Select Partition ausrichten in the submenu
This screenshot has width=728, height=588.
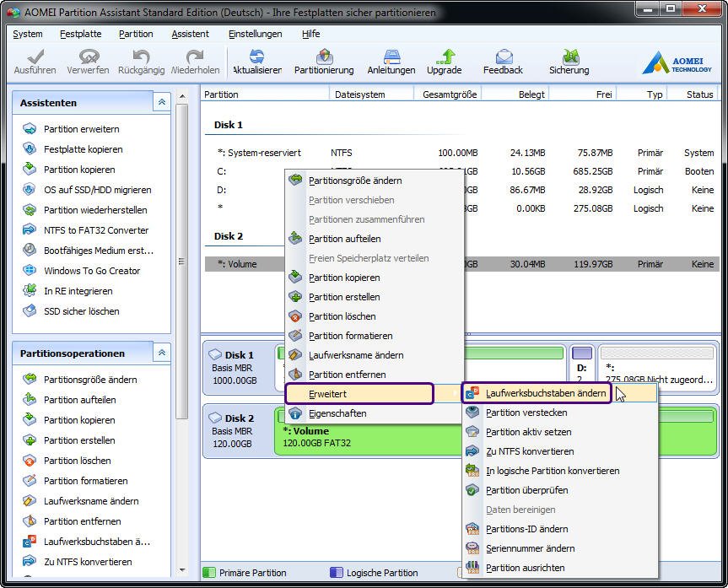tap(560, 568)
